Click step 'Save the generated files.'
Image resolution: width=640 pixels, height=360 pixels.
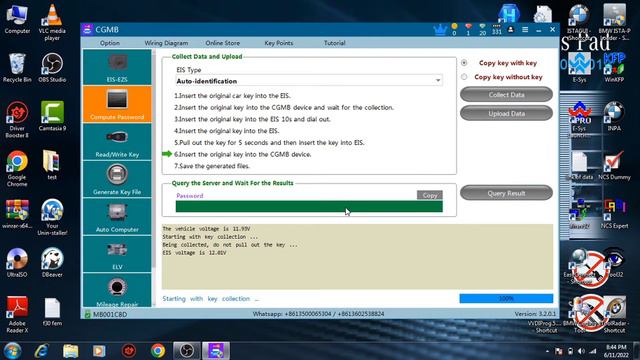point(212,166)
